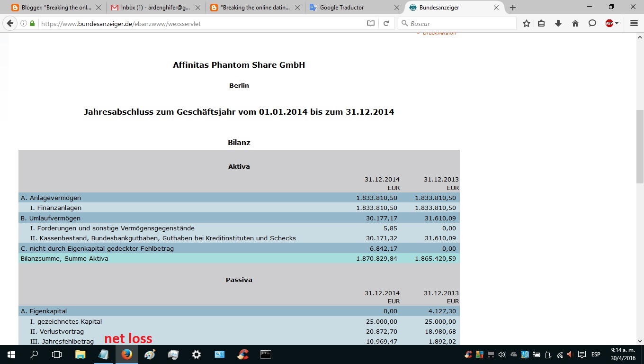Click the 30.171,32 Kassenbestand value
Viewport: 644px width, 364px height.
pos(382,238)
